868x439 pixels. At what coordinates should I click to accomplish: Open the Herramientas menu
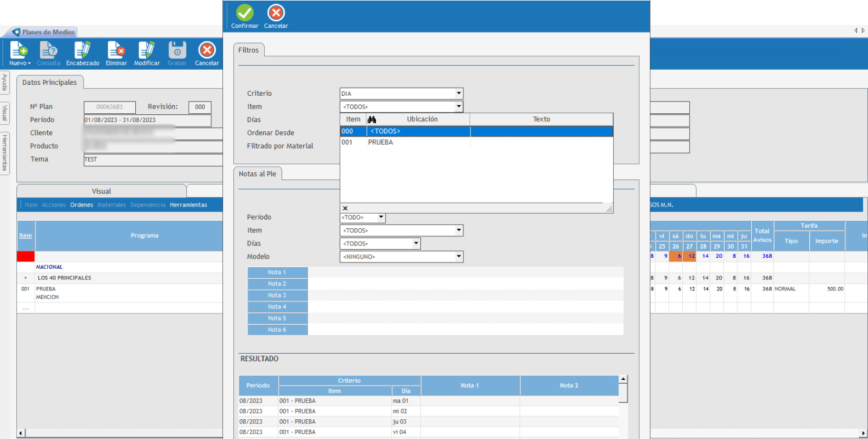coord(188,205)
